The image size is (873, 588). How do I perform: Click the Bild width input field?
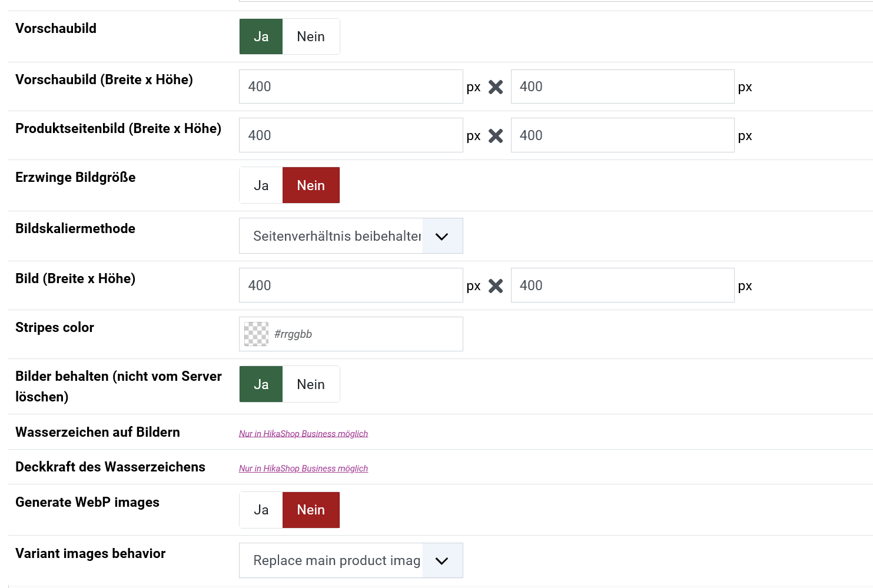point(351,285)
